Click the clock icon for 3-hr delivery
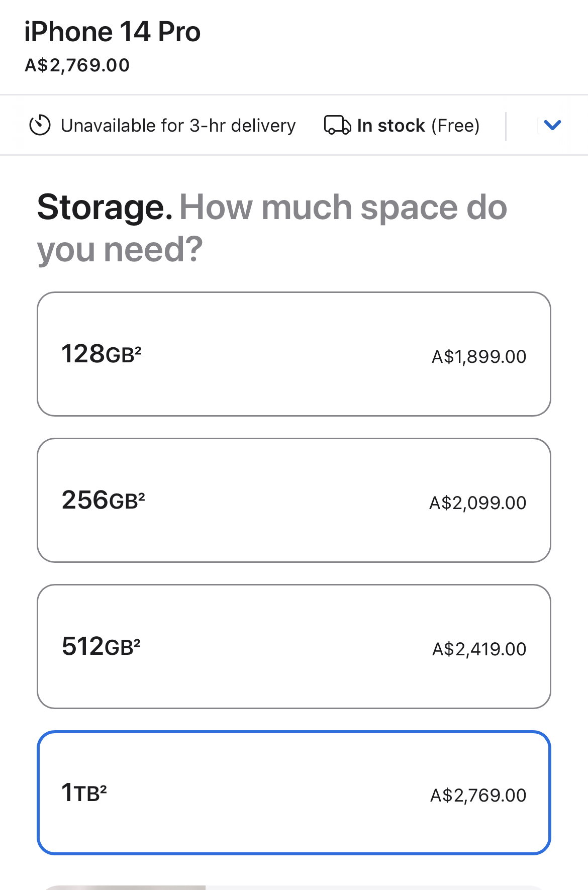 (40, 125)
